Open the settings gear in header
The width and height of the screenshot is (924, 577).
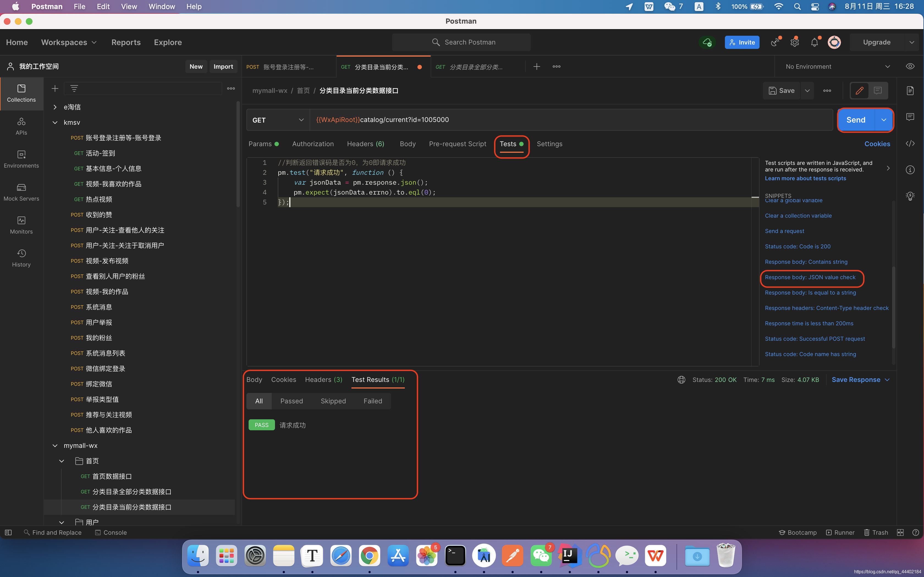794,42
